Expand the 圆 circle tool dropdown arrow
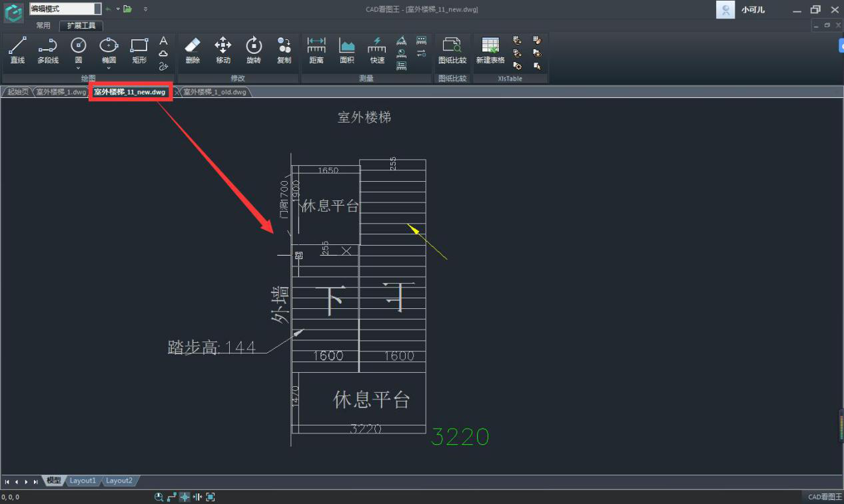Screen dimensions: 844x504 pyautogui.click(x=79, y=68)
